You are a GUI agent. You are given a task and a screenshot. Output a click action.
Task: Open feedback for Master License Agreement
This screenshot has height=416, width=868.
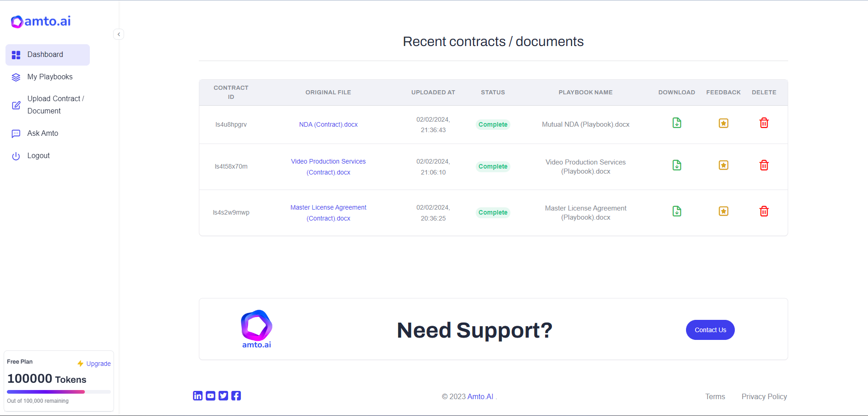(x=723, y=211)
